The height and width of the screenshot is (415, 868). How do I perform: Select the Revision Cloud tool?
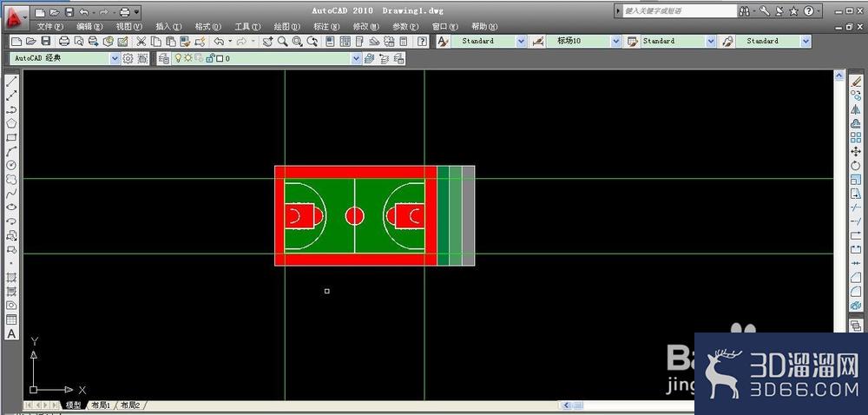pos(11,179)
